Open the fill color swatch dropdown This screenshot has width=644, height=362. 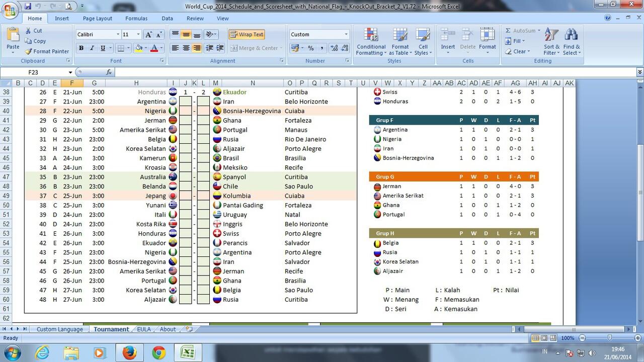coord(145,48)
